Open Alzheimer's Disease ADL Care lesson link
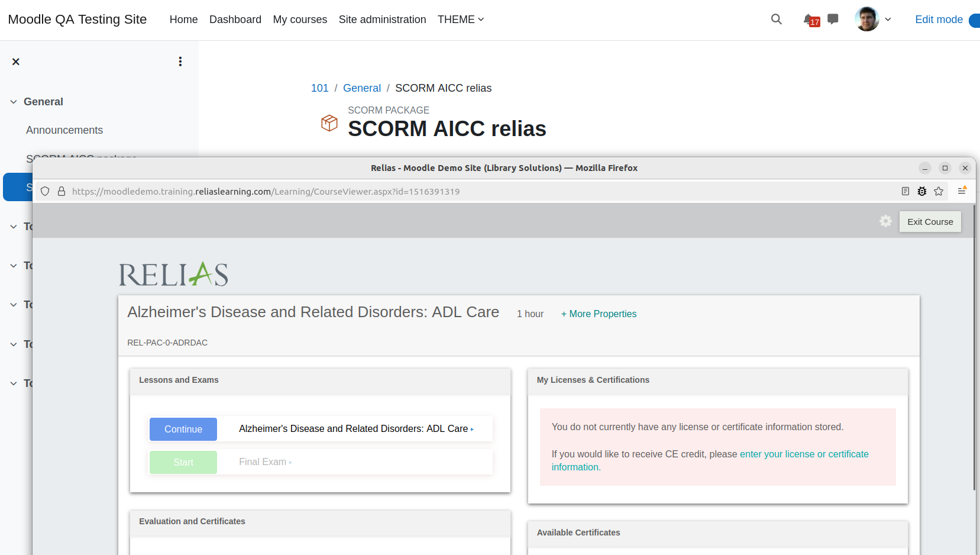The image size is (980, 555). [x=356, y=428]
